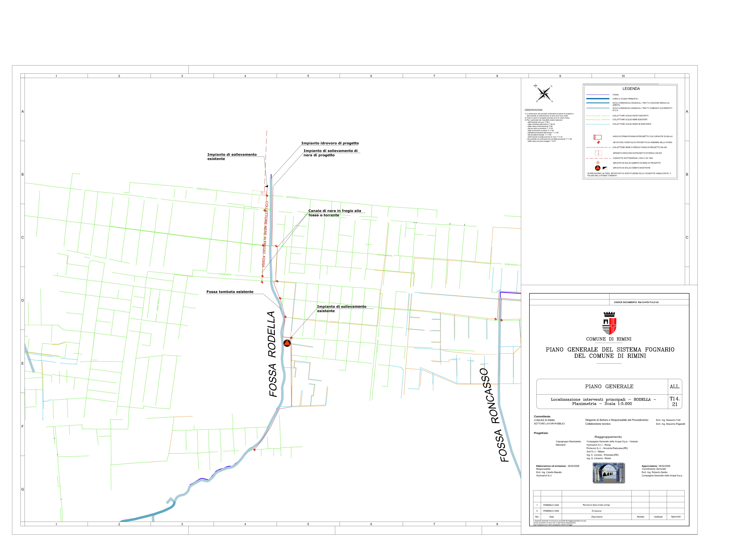The width and height of the screenshot is (756, 546).
Task: Click 'Canale di nera in fregio alla fossa' label
Action: click(x=335, y=213)
